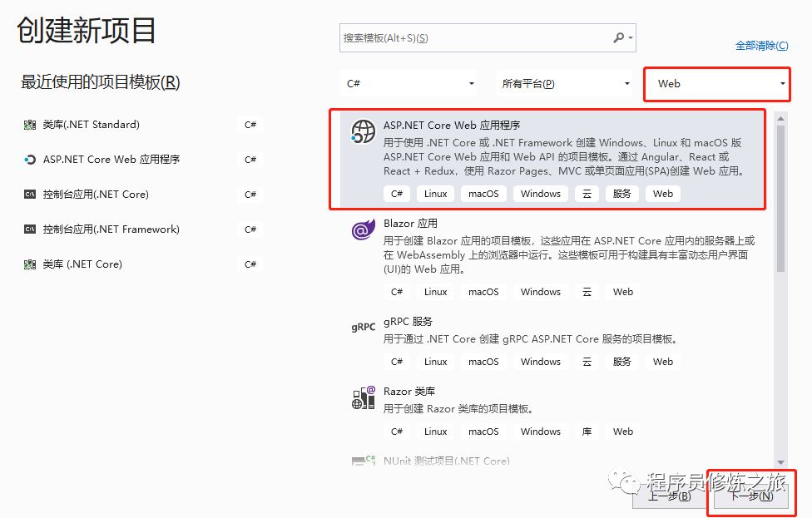Click C# badge beside 类库(.NET Standard)
Viewport: 812px width, 518px height.
(250, 125)
